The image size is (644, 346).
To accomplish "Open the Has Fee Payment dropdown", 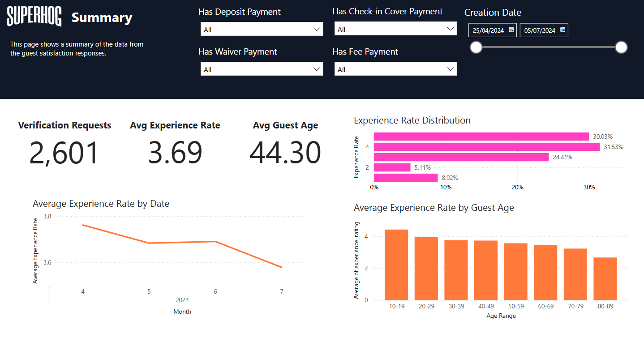I will coord(395,69).
